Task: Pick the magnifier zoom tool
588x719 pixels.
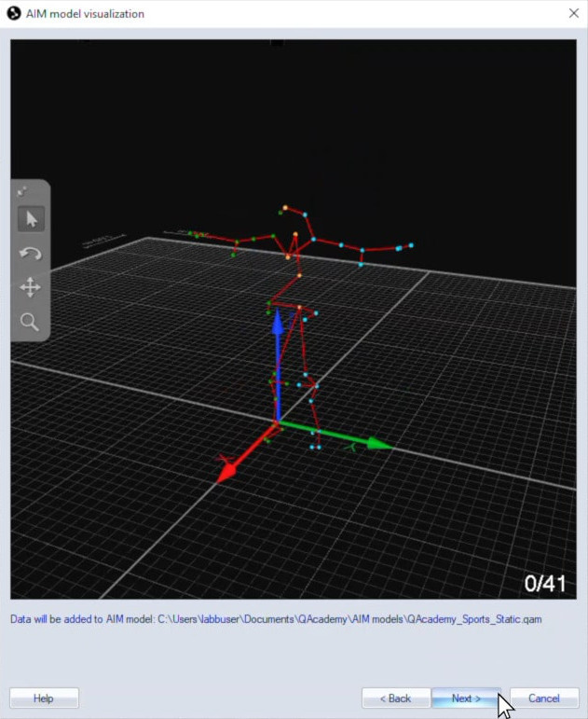Action: point(30,322)
